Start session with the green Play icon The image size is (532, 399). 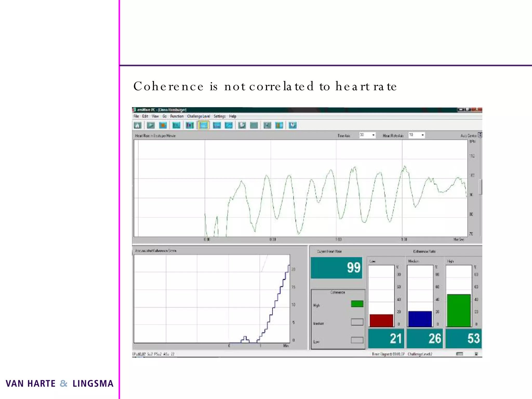point(150,125)
